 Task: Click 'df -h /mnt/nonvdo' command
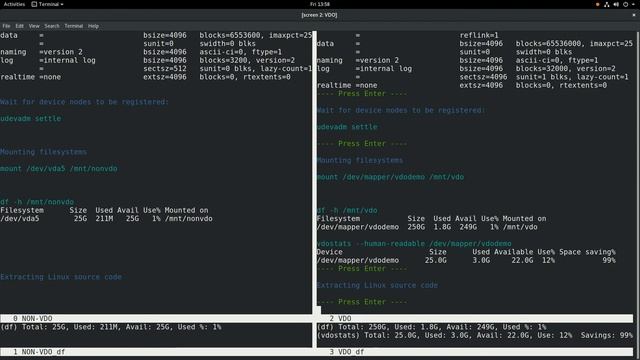37,202
